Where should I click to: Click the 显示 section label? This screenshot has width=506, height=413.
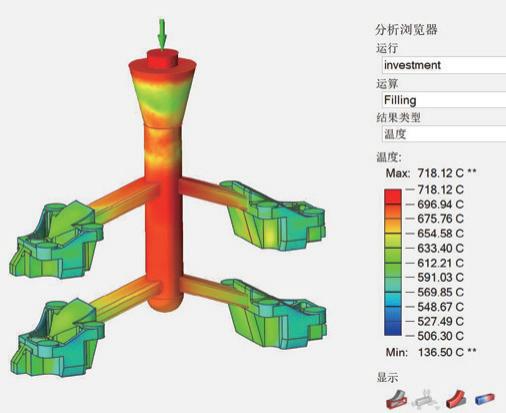click(x=387, y=378)
